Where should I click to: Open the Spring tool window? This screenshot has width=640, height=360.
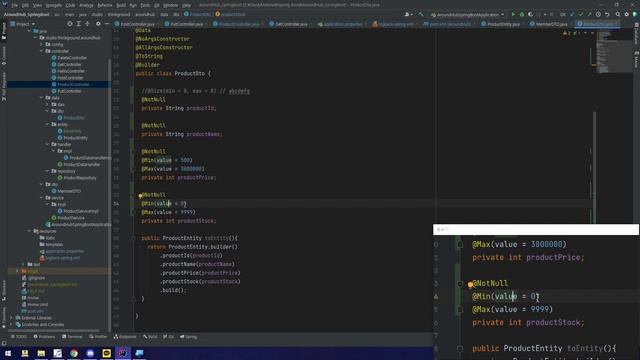click(188, 337)
